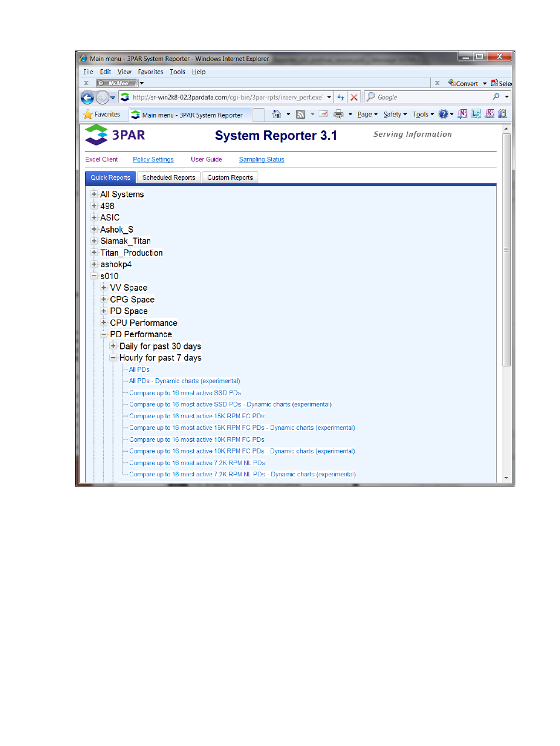Open the Policy Settings link

[153, 159]
